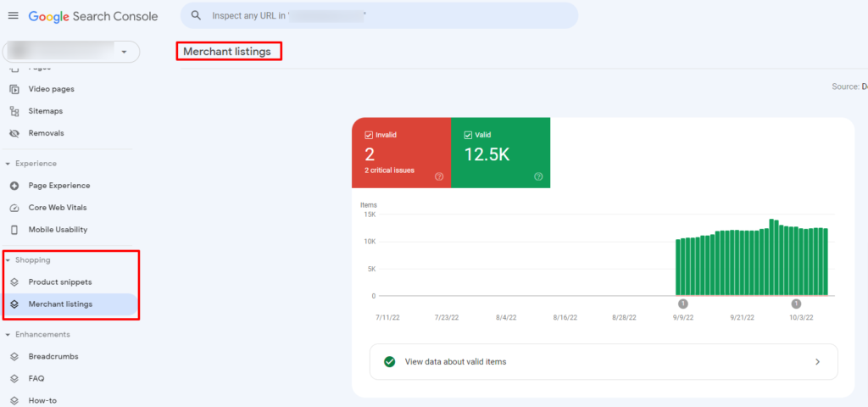Image resolution: width=868 pixels, height=407 pixels.
Task: Click the Sitemaps icon
Action: click(x=15, y=111)
